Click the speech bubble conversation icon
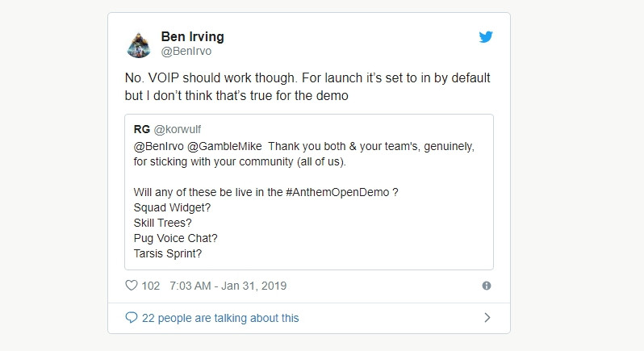 coord(132,318)
